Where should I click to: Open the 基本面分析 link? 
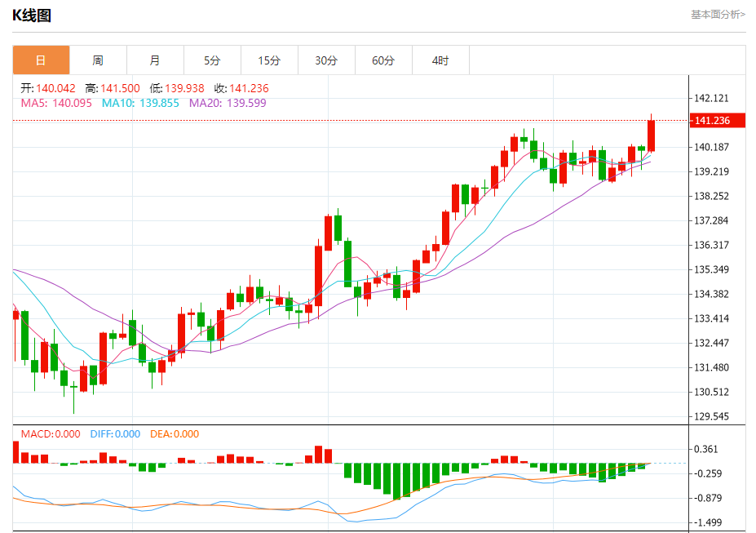pos(718,15)
